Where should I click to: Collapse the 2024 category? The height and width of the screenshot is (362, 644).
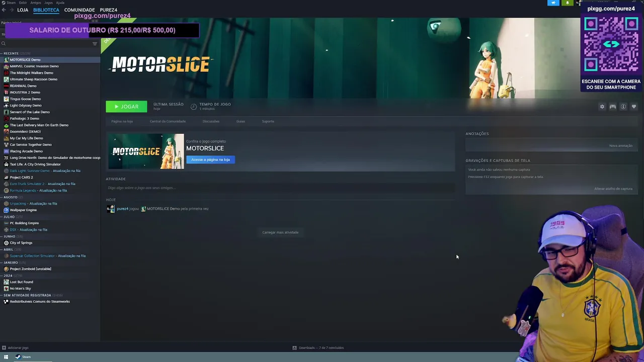(x=2, y=276)
